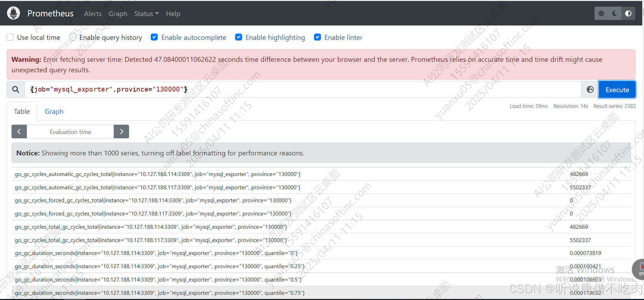Disable Enable linter checkbox
This screenshot has width=644, height=300.
(x=317, y=37)
